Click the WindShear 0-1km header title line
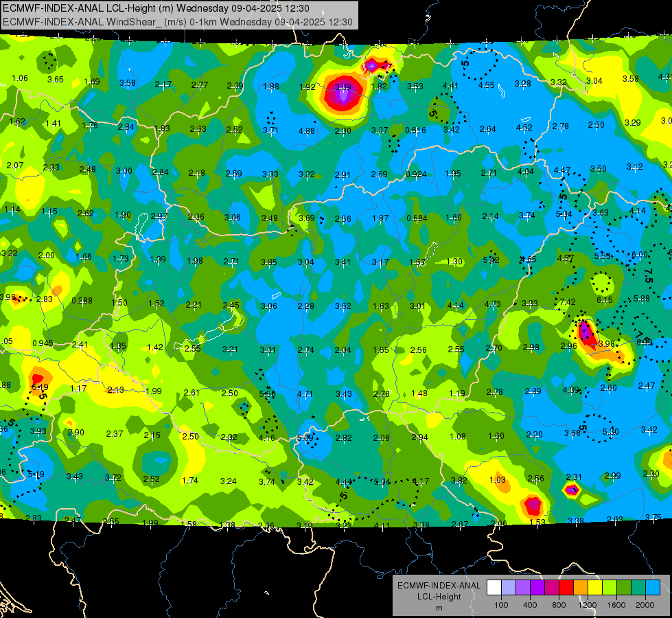 pos(178,22)
